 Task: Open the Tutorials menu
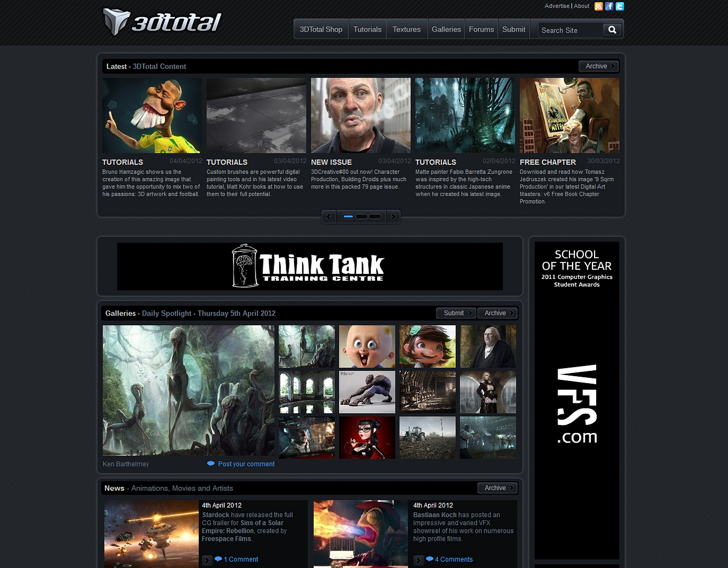click(x=367, y=29)
